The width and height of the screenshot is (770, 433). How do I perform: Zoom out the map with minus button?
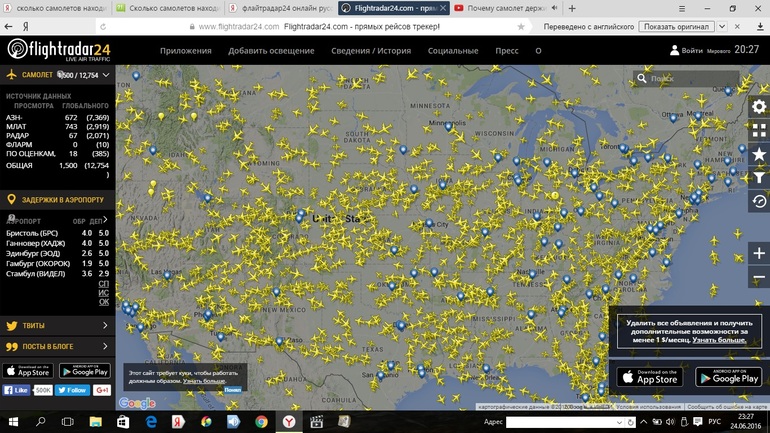[x=759, y=280]
